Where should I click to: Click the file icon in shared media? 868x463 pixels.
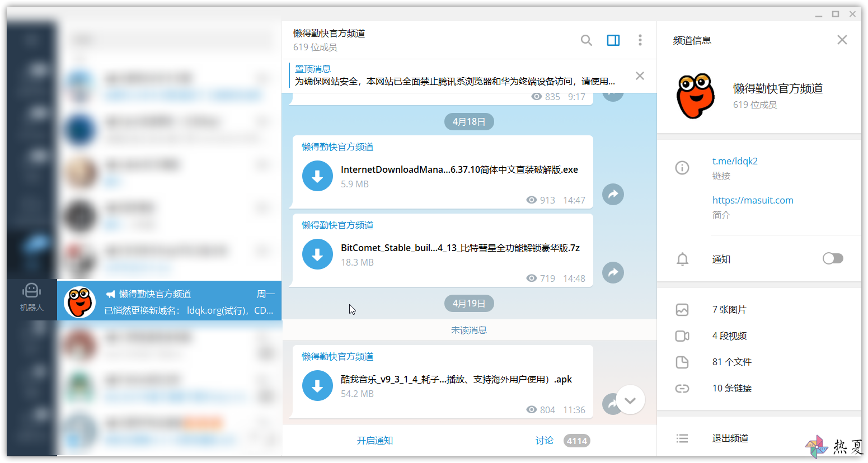pyautogui.click(x=682, y=362)
